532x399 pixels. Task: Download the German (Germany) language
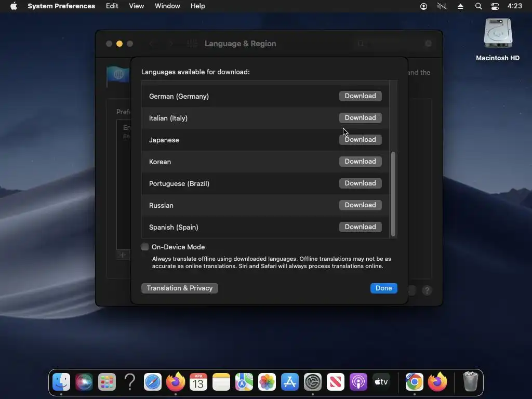point(361,96)
